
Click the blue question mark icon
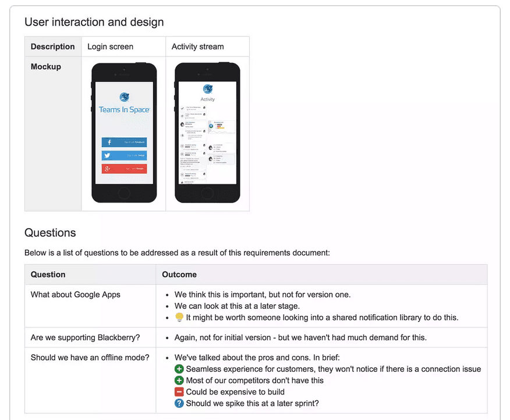point(179,404)
